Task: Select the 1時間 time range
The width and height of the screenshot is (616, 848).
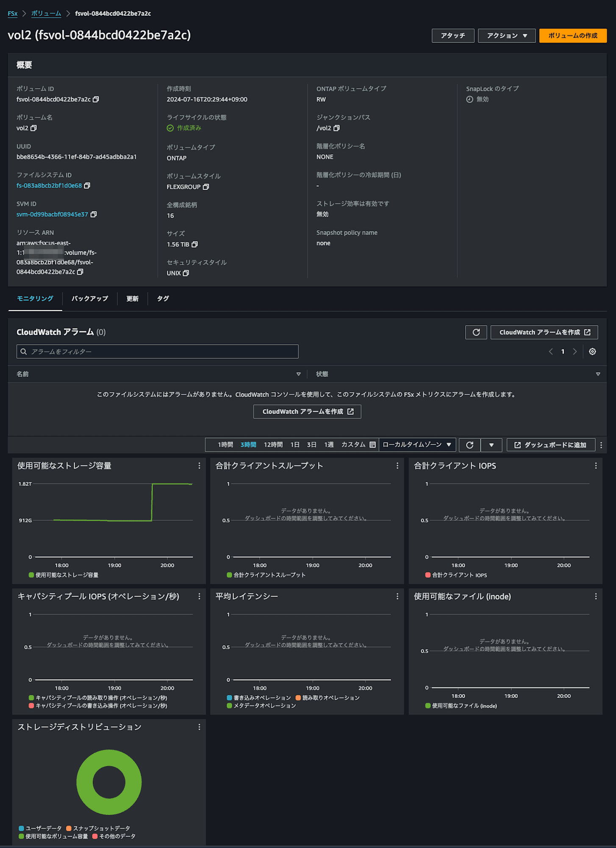Action: (x=225, y=445)
